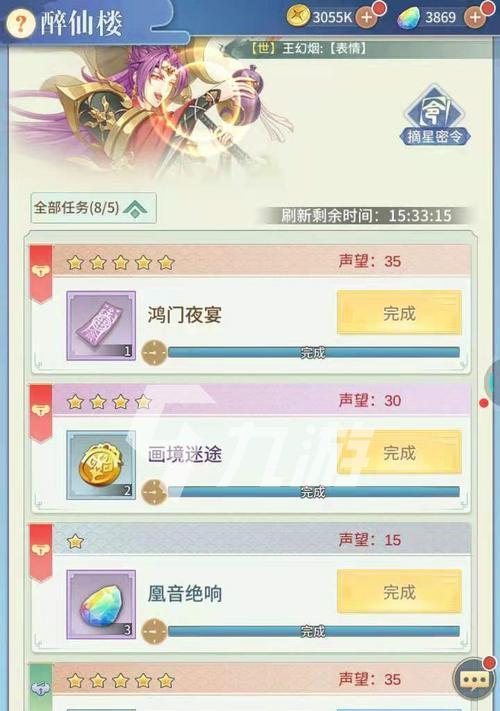Claim 完成 for 鸿门夜宴 task
This screenshot has height=711, width=500.
point(399,313)
